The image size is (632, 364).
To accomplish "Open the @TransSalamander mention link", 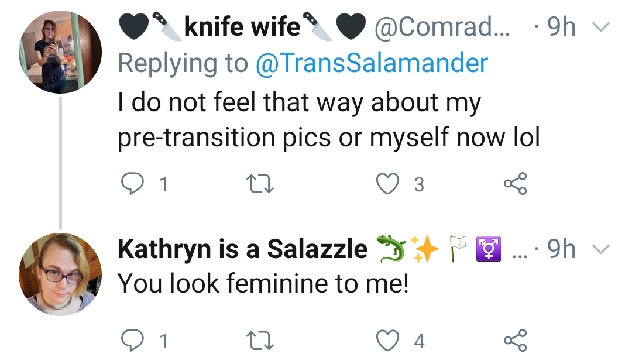I will coord(372,63).
